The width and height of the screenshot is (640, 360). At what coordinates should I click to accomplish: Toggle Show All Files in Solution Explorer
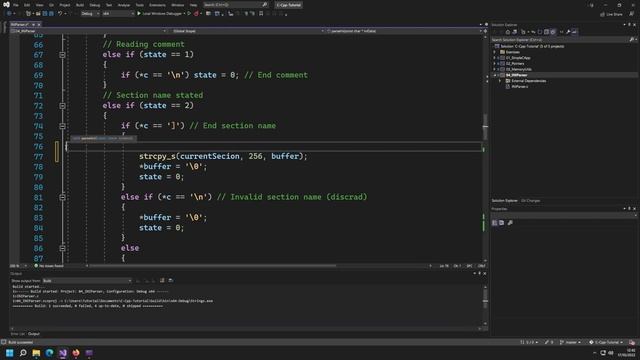click(553, 32)
